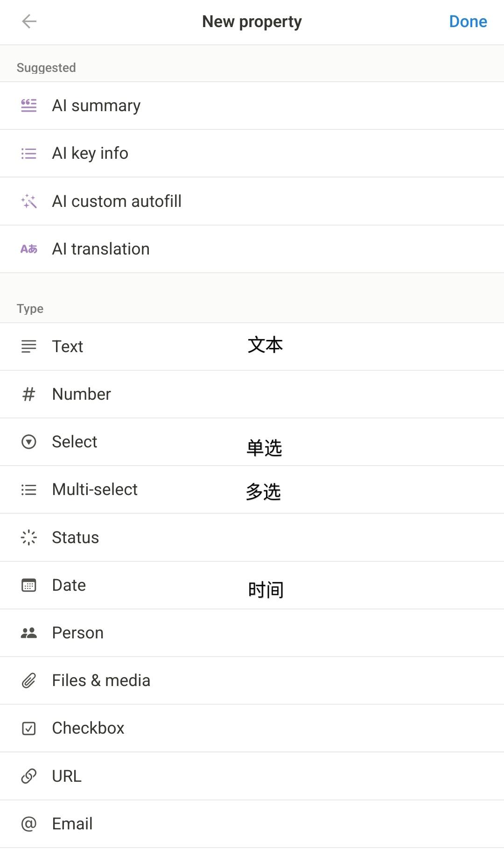The width and height of the screenshot is (504, 849).
Task: Pick the Multi-select property type
Action: pyautogui.click(x=95, y=489)
